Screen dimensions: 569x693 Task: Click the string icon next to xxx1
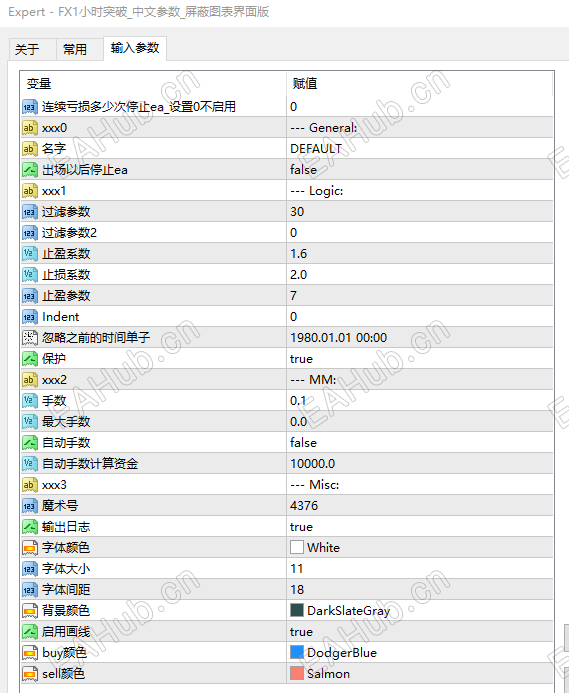[30, 191]
